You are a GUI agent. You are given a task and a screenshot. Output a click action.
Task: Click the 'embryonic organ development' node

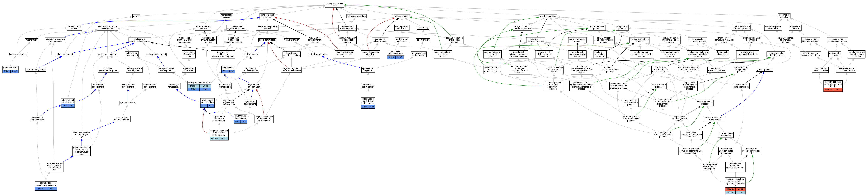[166, 70]
